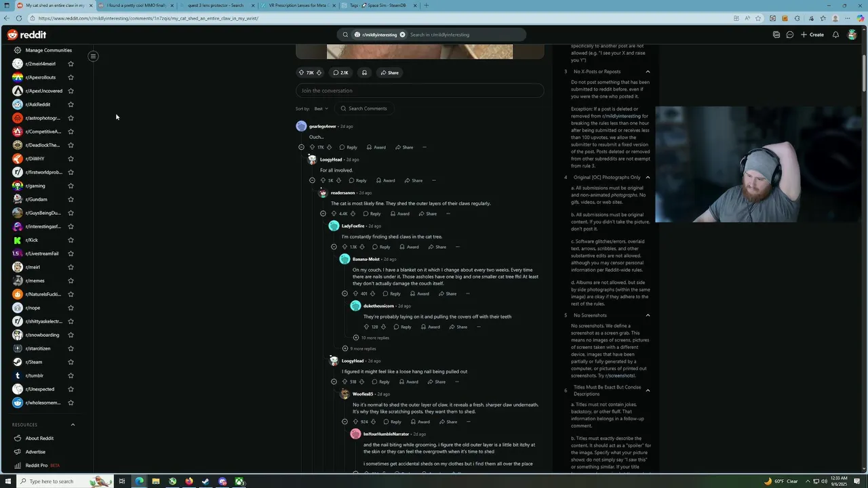Click the Search Comments field
Viewport: 868px width, 488px height.
click(363, 108)
